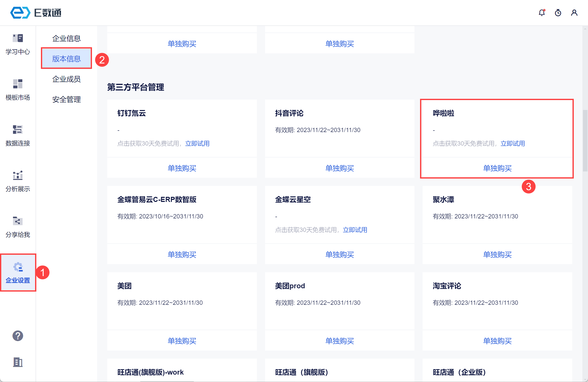Click the vertical scrollbar thumb
This screenshot has height=382, width=588.
point(585,141)
